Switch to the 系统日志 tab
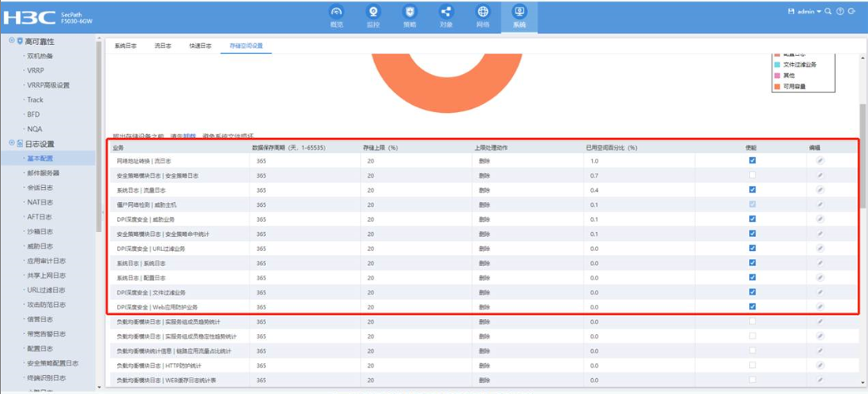Viewport: 868px width, 394px height. tap(126, 46)
